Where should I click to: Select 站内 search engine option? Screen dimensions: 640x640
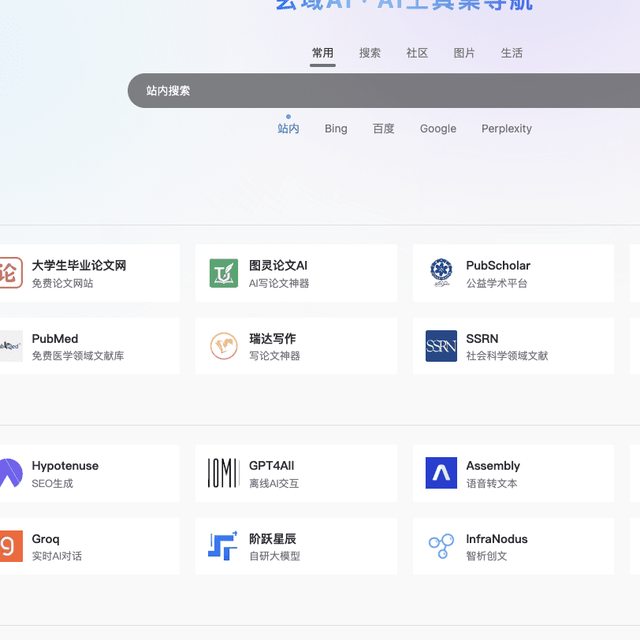tap(289, 129)
